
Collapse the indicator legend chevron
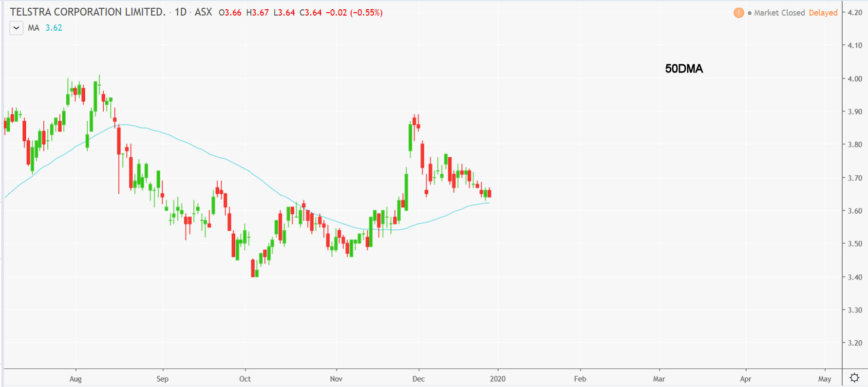(x=16, y=28)
